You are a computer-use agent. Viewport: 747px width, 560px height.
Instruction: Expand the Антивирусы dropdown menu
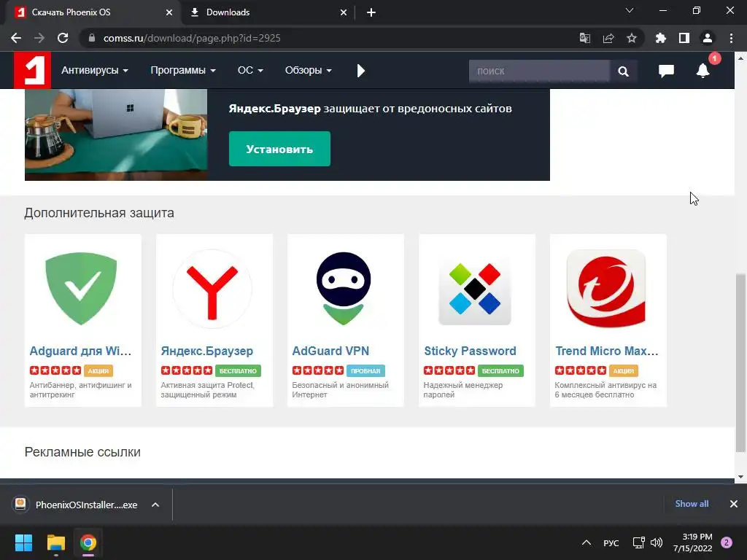(x=94, y=71)
